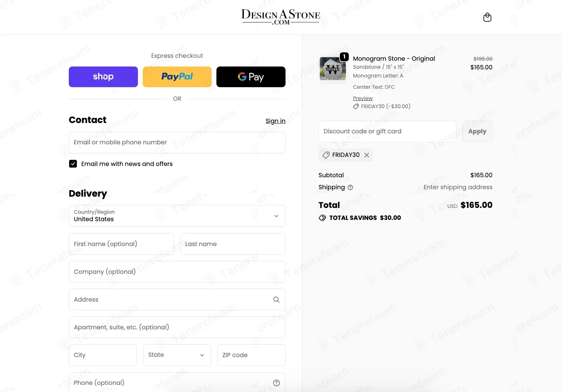
Task: Pay with Shop Pay express button
Action: click(x=103, y=77)
